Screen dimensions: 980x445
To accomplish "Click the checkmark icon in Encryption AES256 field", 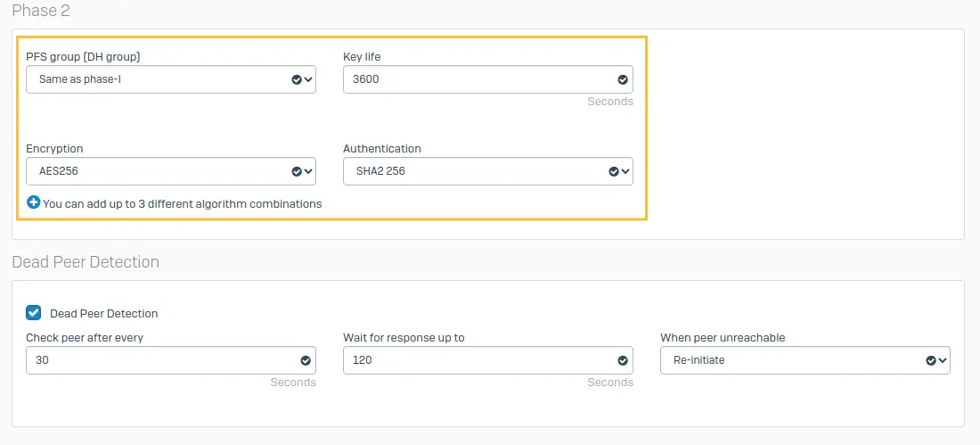I will point(297,171).
